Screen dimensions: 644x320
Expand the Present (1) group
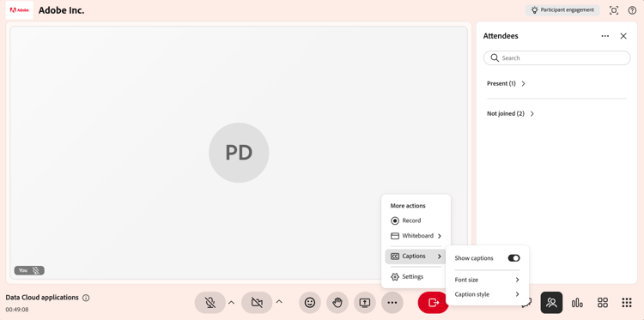pos(506,84)
